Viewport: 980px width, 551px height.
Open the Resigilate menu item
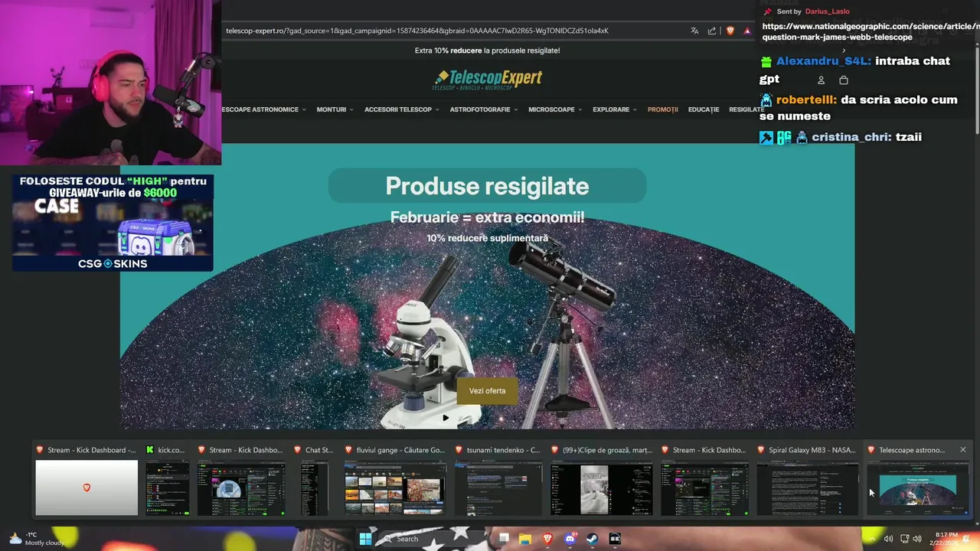tap(747, 109)
